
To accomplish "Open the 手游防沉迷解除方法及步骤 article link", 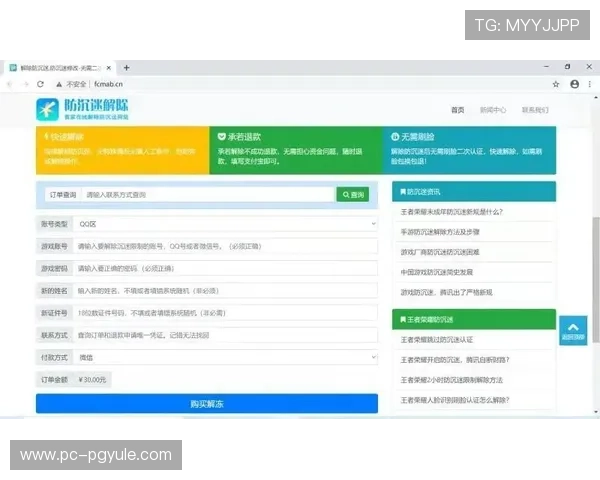I will coord(440,232).
